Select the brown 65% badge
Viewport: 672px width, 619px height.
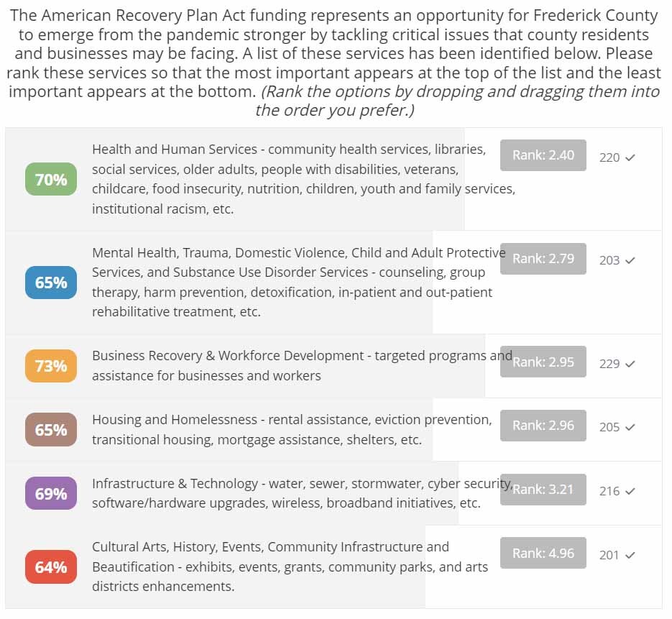coord(51,430)
